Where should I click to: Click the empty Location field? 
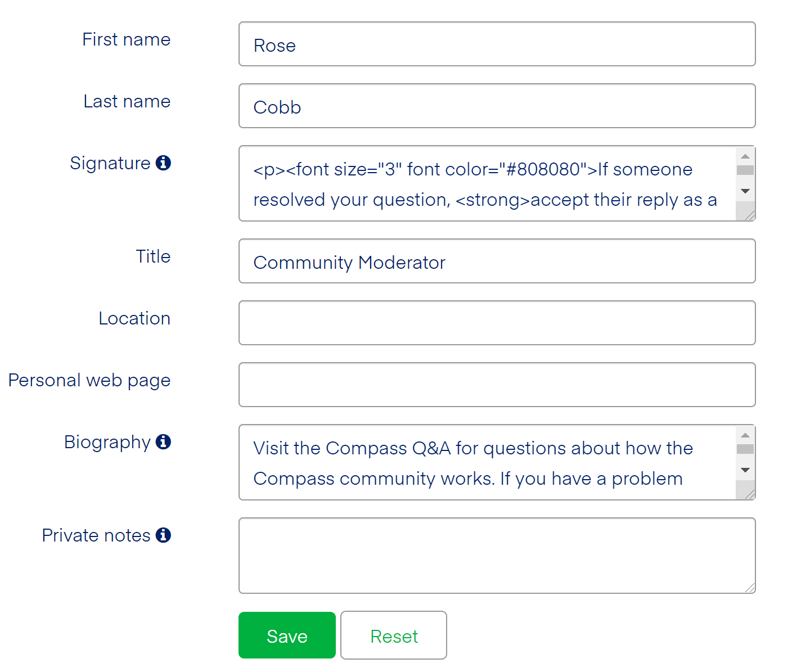pyautogui.click(x=495, y=323)
